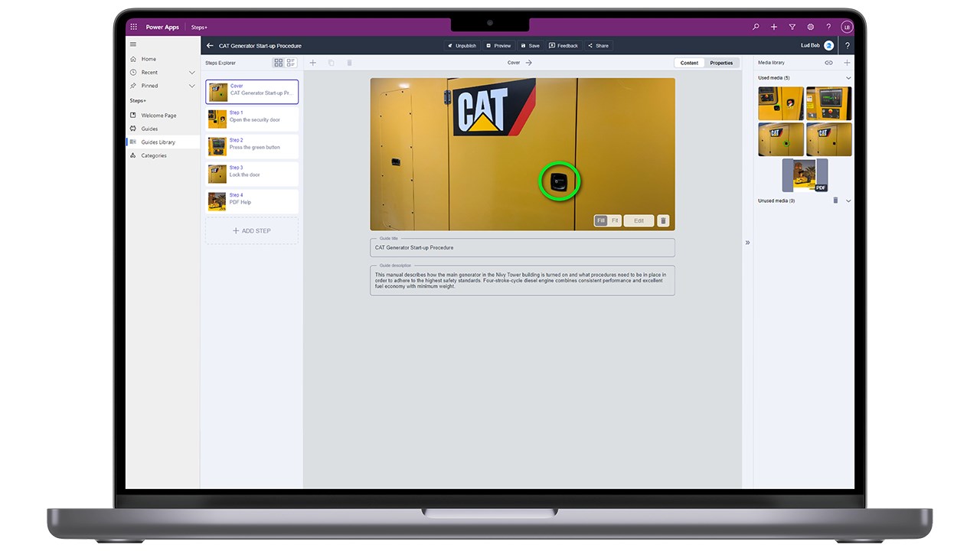Switch to the Properties tab
Image resolution: width=980 pixels, height=551 pixels.
pos(721,63)
